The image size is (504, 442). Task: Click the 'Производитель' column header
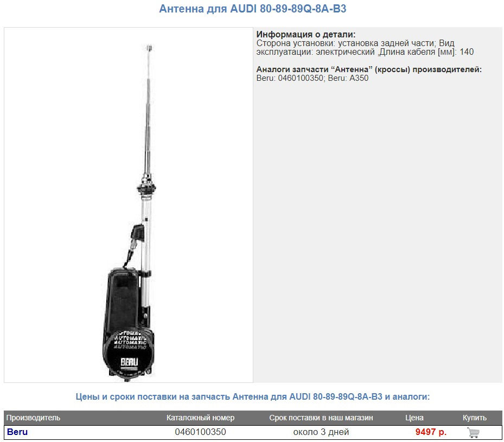(x=34, y=418)
